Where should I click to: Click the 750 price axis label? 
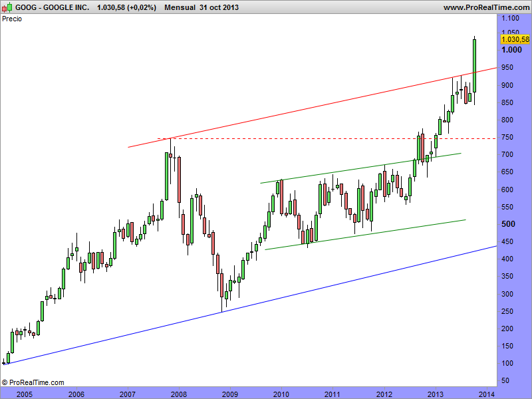pyautogui.click(x=507, y=138)
